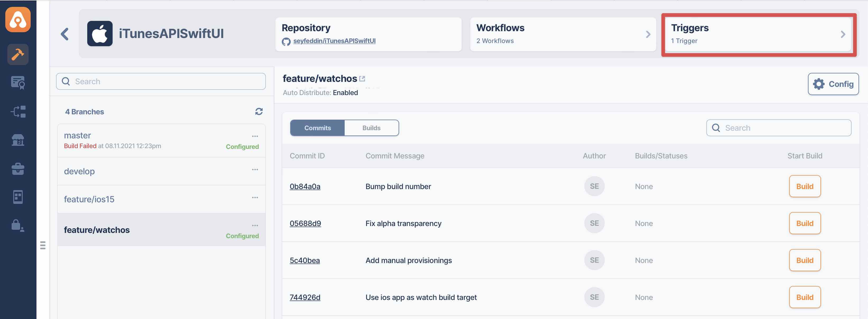Viewport: 868px width, 319px height.
Task: Select the feature/ios15 branch
Action: 89,199
